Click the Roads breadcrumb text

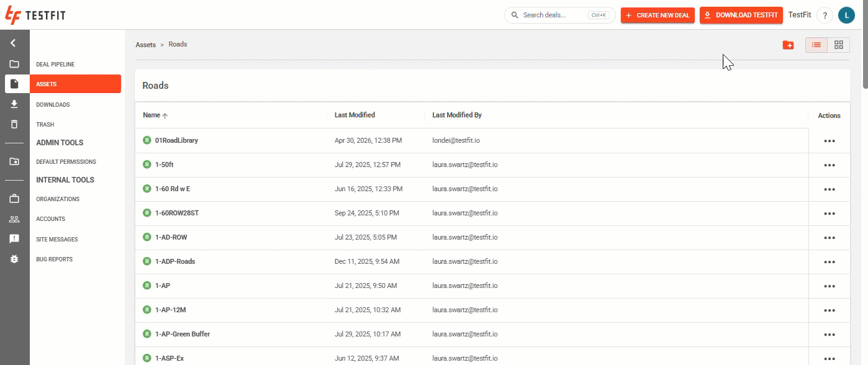[178, 44]
